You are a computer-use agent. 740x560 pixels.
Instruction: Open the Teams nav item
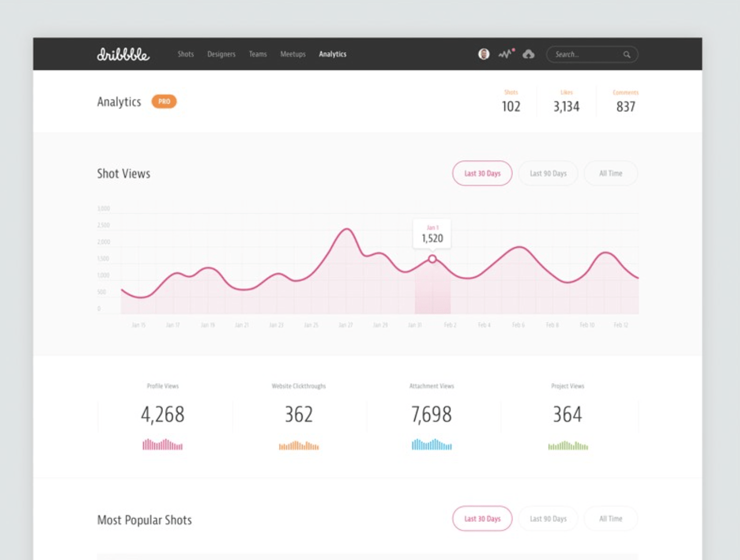pyautogui.click(x=258, y=54)
